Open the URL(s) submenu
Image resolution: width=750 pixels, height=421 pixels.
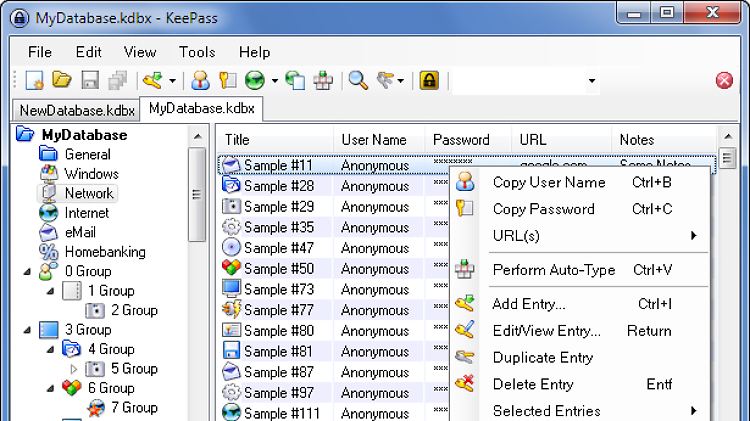tap(579, 236)
